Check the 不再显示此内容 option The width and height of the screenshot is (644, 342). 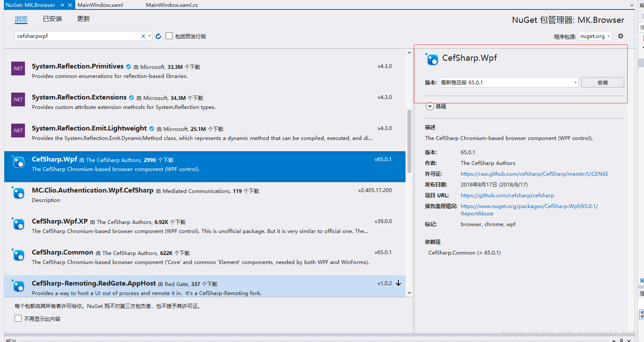(18, 319)
